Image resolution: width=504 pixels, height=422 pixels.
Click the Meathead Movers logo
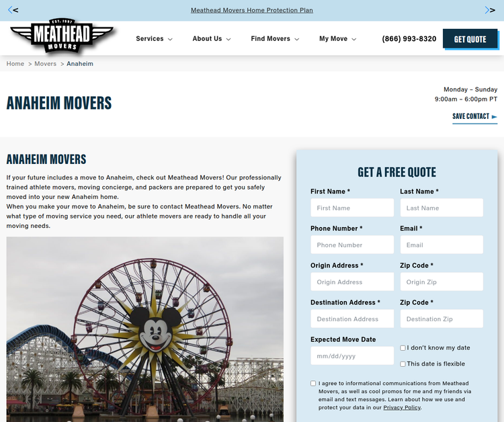click(62, 36)
